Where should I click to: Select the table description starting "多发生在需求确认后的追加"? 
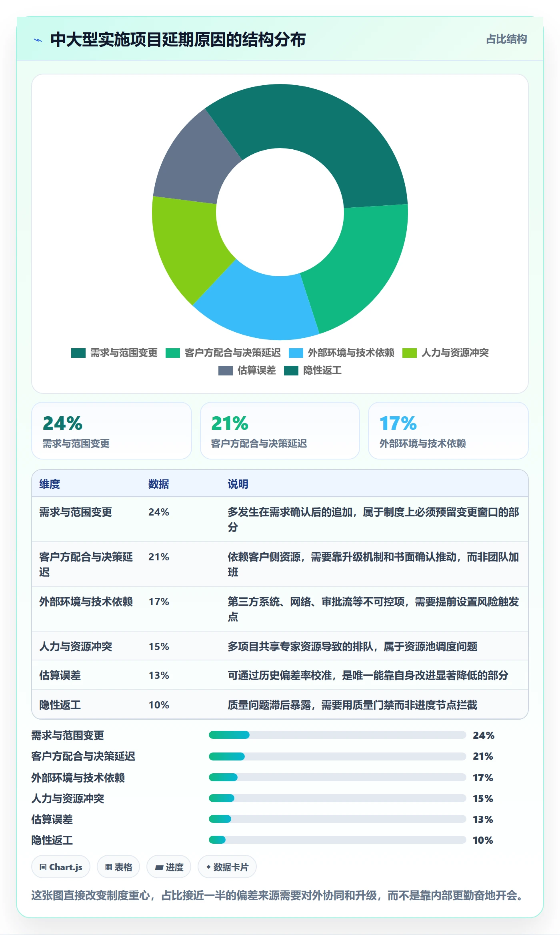click(374, 520)
